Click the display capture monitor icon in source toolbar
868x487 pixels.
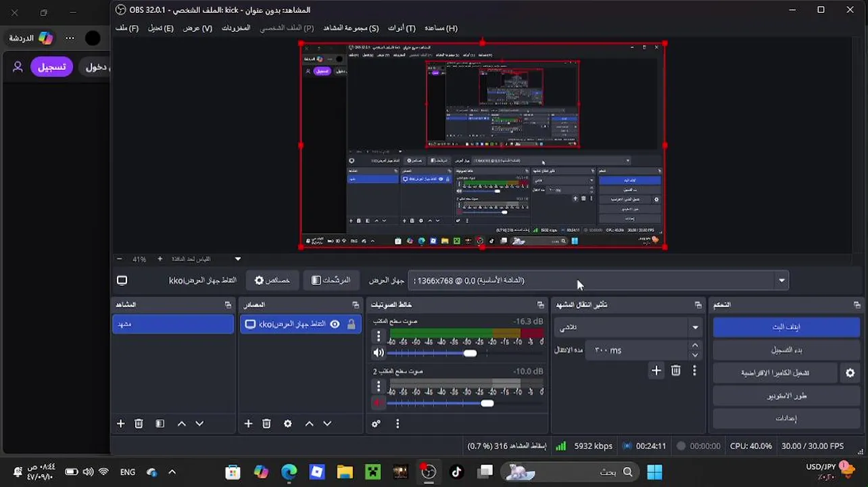pos(122,280)
